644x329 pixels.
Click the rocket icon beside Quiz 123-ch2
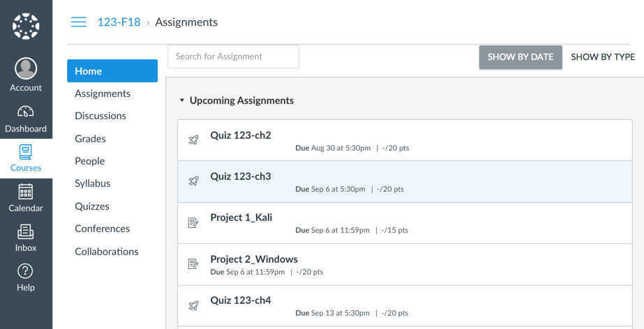click(x=194, y=140)
